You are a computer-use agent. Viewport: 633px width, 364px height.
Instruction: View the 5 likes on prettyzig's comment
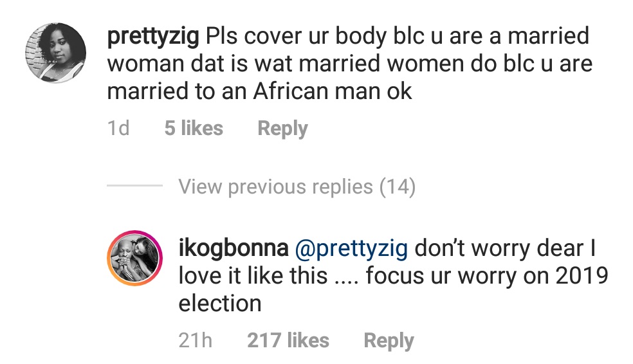point(194,129)
